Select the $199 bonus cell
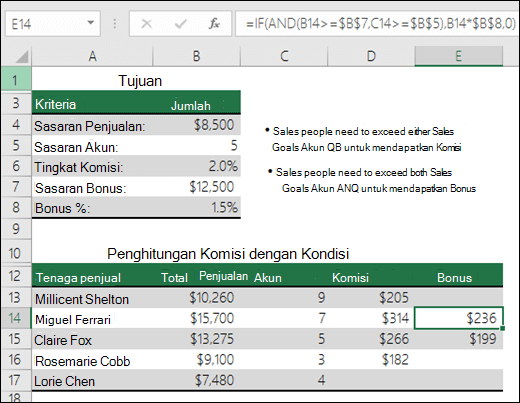520x403 pixels. pos(459,339)
